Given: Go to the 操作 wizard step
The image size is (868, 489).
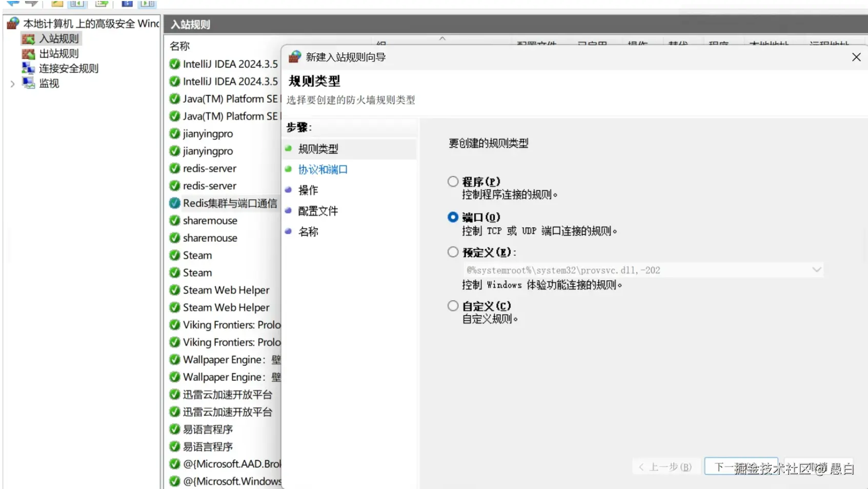Looking at the screenshot, I should [308, 190].
